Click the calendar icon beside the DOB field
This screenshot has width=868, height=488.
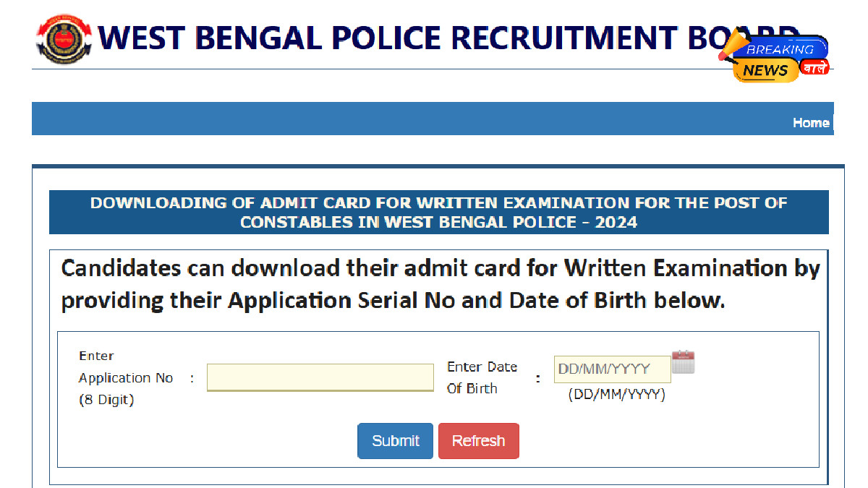click(x=683, y=363)
